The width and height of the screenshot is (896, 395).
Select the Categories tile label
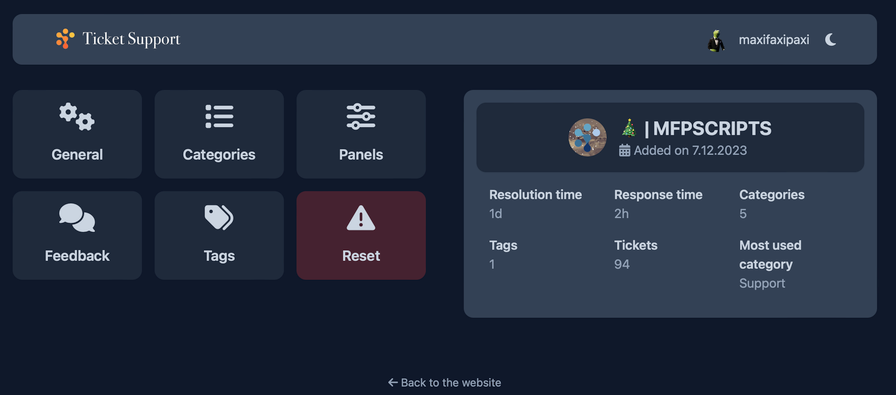pos(219,155)
